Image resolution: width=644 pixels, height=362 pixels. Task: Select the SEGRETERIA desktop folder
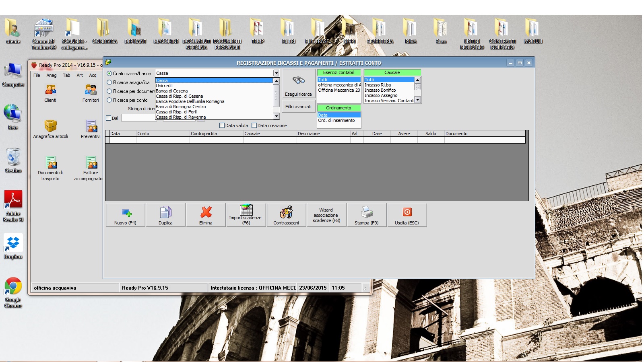click(x=380, y=31)
